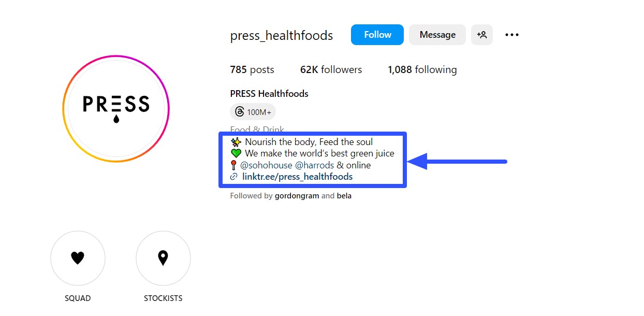Open the STOCKISTS story highlight
Image resolution: width=644 pixels, height=316 pixels.
coord(163,258)
